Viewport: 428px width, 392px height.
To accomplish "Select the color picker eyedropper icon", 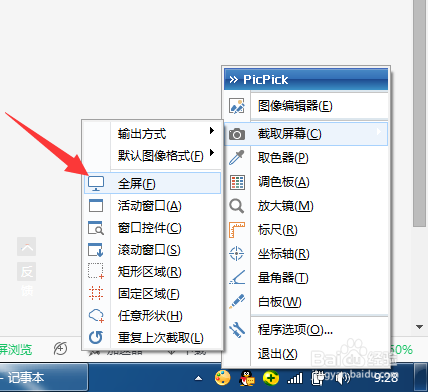I will (237, 158).
